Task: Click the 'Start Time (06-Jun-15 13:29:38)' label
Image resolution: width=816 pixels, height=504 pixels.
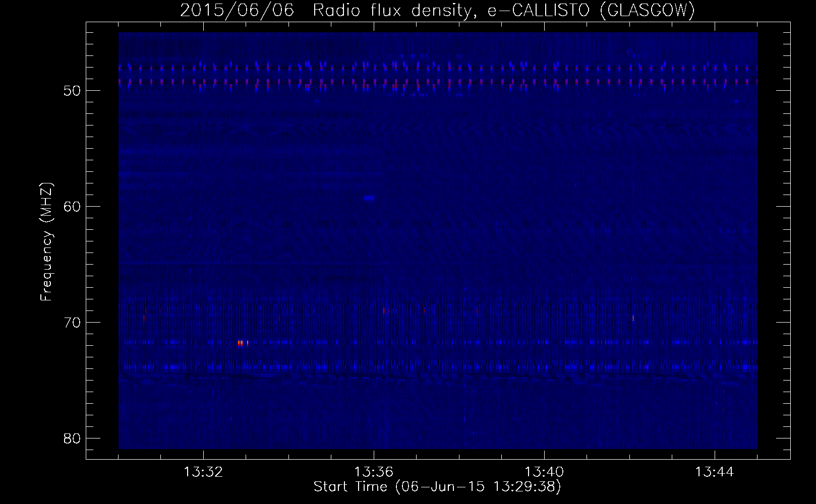Action: [437, 487]
